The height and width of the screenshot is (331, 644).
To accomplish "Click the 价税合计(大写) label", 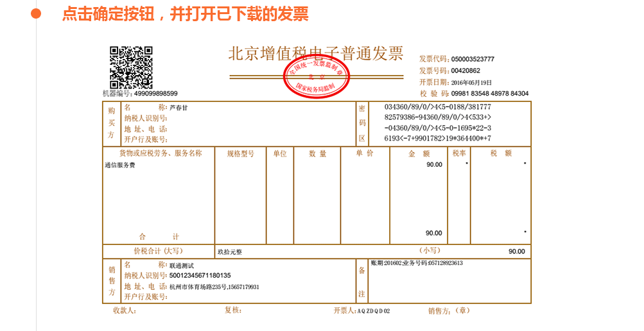I will pyautogui.click(x=158, y=251).
